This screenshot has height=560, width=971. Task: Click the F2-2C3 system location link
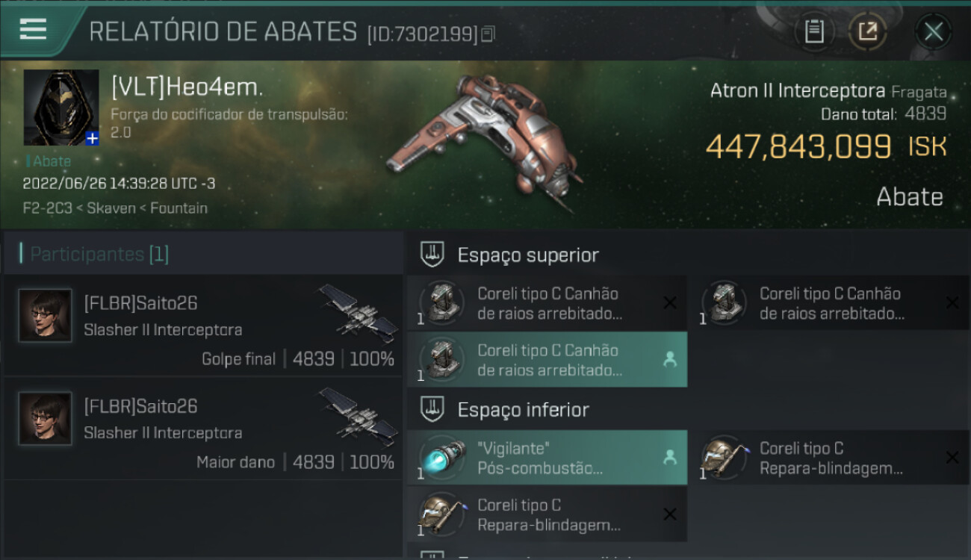(x=48, y=208)
